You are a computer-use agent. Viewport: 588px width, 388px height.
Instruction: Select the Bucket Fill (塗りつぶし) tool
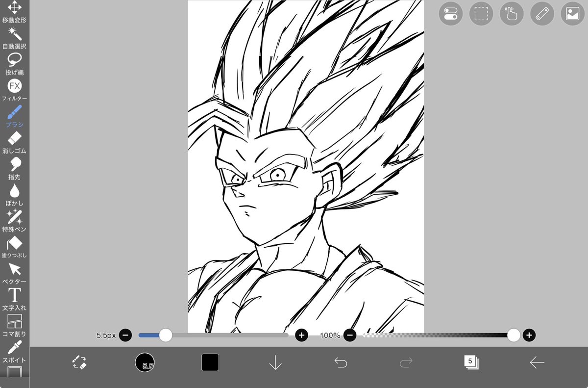[15, 247]
